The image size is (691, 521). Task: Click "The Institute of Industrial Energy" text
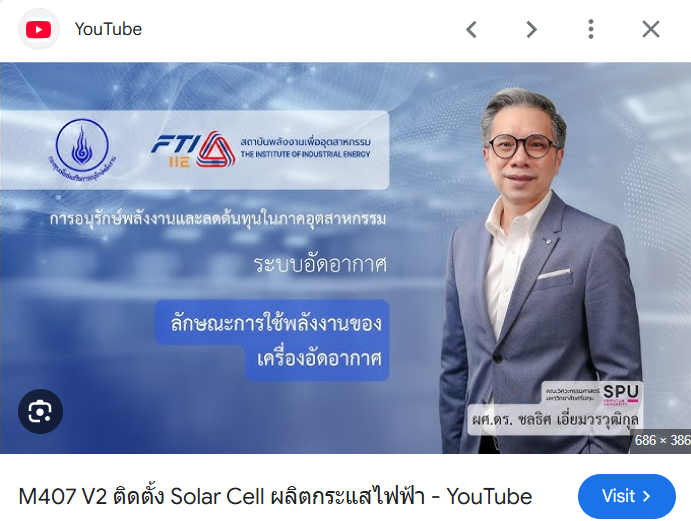tap(305, 154)
